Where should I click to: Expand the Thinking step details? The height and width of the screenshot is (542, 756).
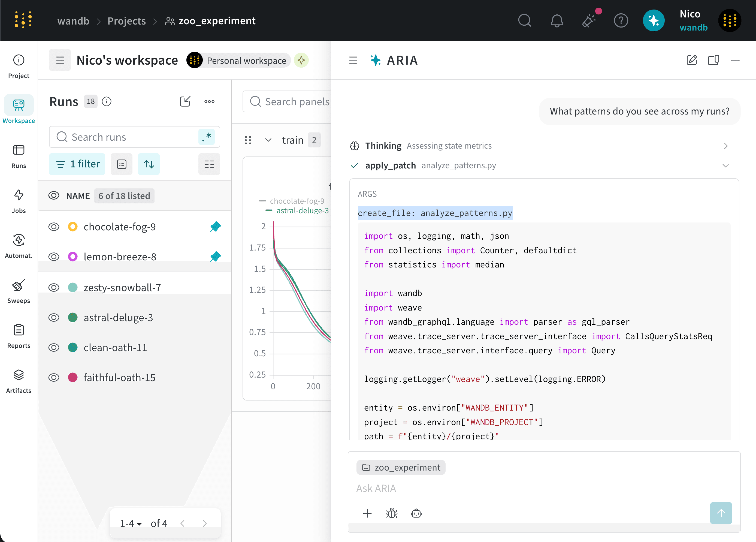click(726, 146)
